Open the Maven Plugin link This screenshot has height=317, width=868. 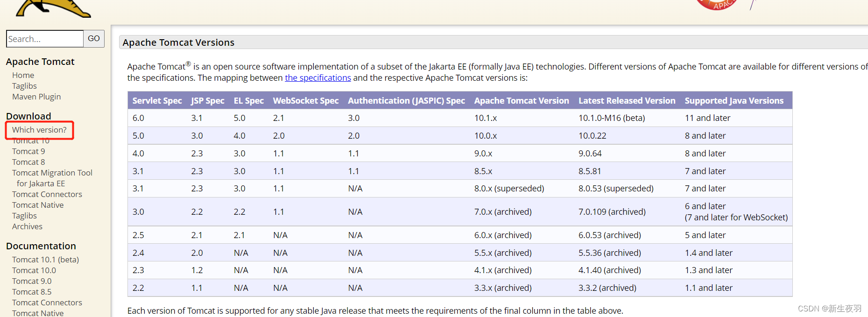coord(36,97)
